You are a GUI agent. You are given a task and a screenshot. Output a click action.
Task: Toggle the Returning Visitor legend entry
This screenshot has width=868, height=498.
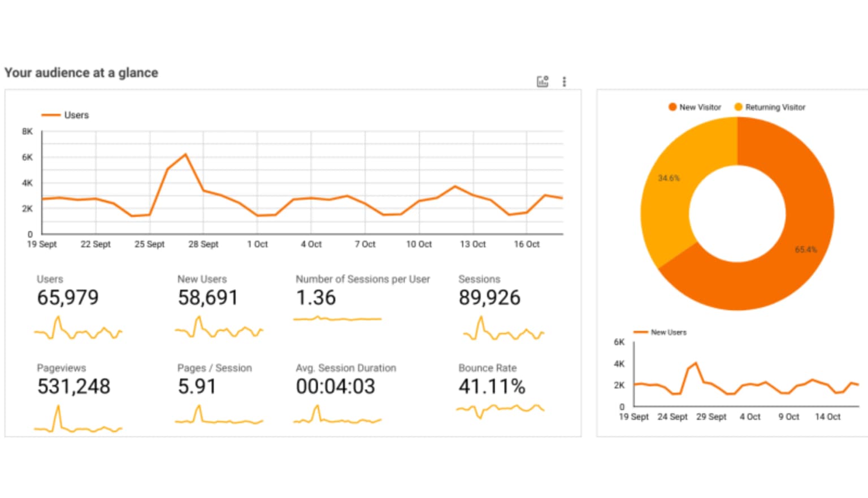click(770, 107)
